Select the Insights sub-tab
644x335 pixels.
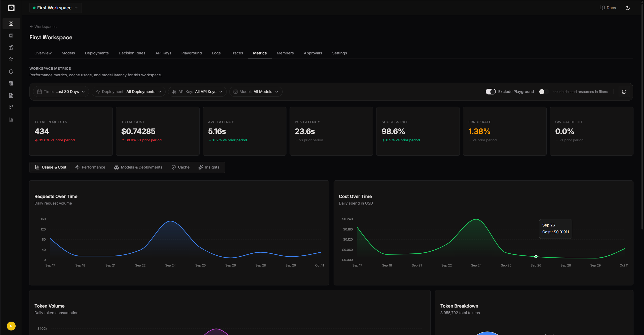[x=209, y=167]
